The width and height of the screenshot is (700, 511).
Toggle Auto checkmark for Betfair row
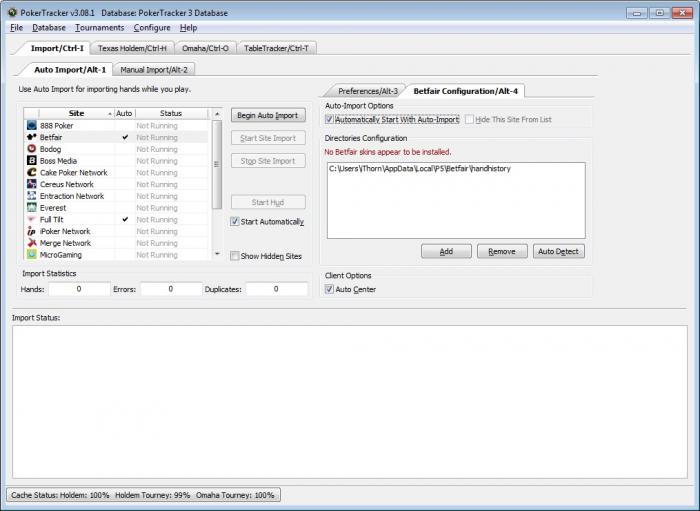[x=125, y=137]
